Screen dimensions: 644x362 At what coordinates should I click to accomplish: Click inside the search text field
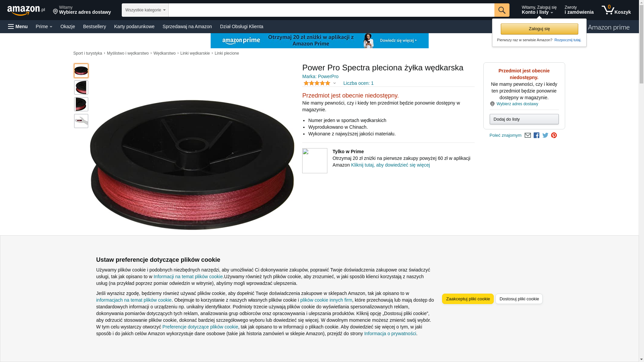[331, 10]
